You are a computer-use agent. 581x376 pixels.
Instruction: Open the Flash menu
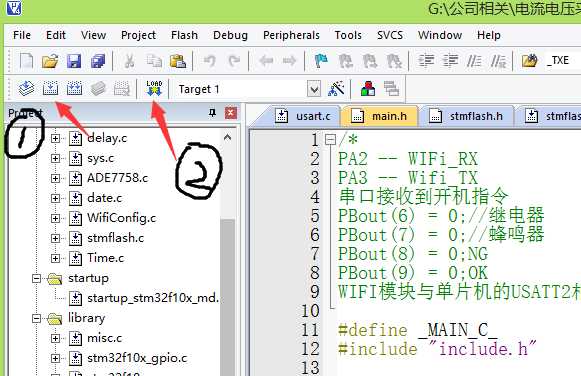[x=184, y=35]
